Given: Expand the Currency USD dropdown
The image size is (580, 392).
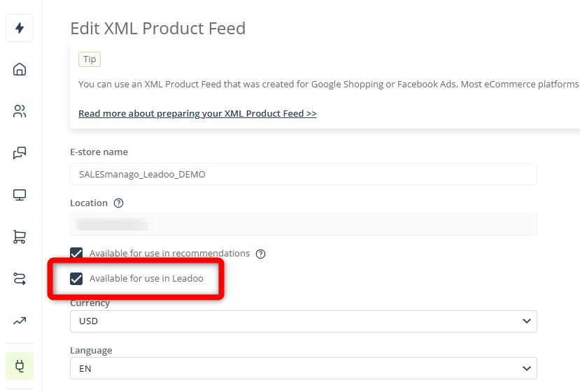Looking at the screenshot, I should point(304,321).
